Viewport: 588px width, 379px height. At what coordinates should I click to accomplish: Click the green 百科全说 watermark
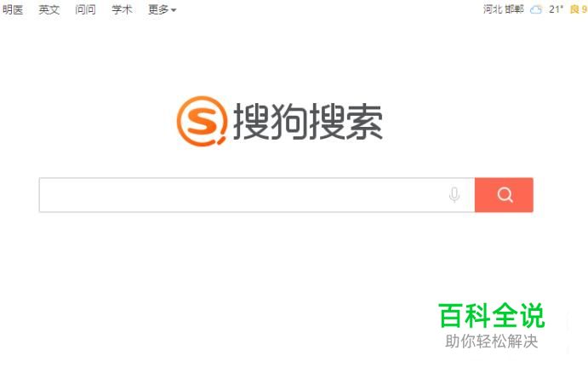(x=491, y=316)
